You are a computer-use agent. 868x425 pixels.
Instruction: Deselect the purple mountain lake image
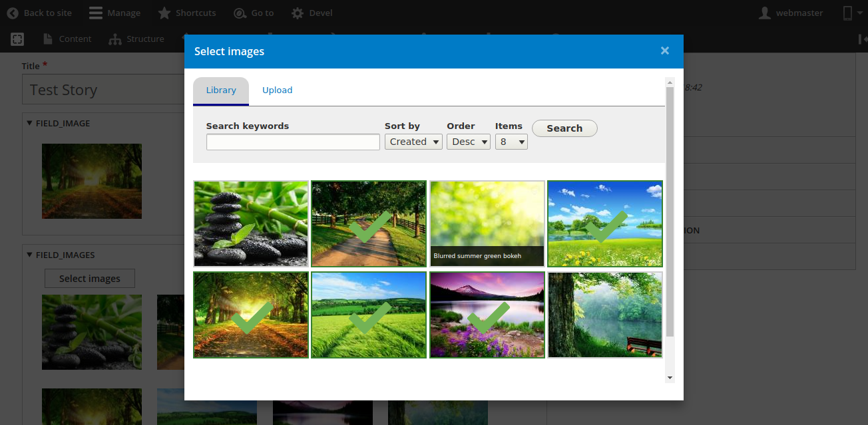click(x=487, y=315)
